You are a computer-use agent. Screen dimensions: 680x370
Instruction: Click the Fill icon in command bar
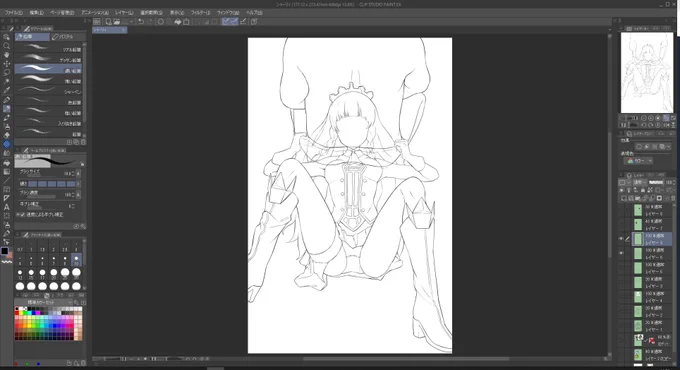177,21
